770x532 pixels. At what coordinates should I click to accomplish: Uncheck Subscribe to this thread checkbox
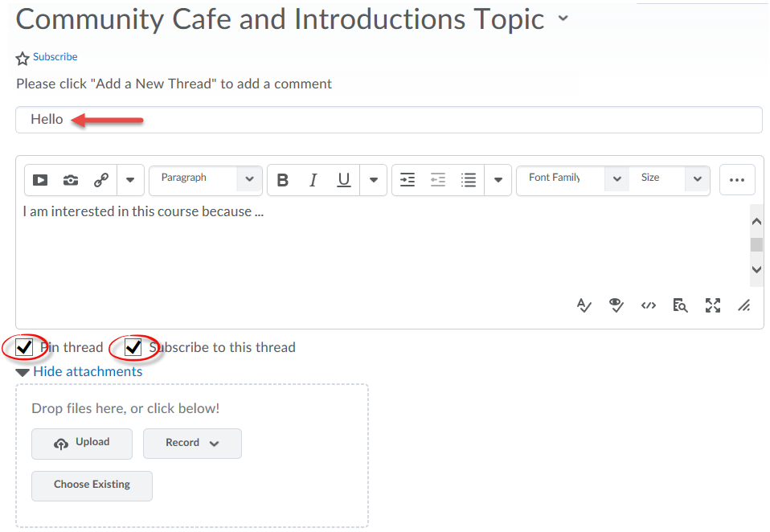[133, 347]
